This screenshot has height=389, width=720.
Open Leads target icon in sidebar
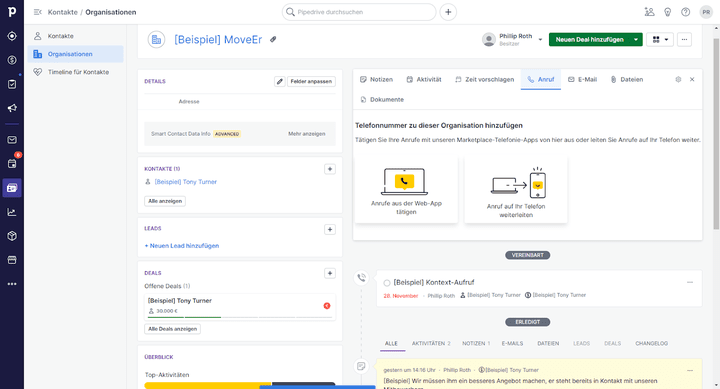[12, 36]
